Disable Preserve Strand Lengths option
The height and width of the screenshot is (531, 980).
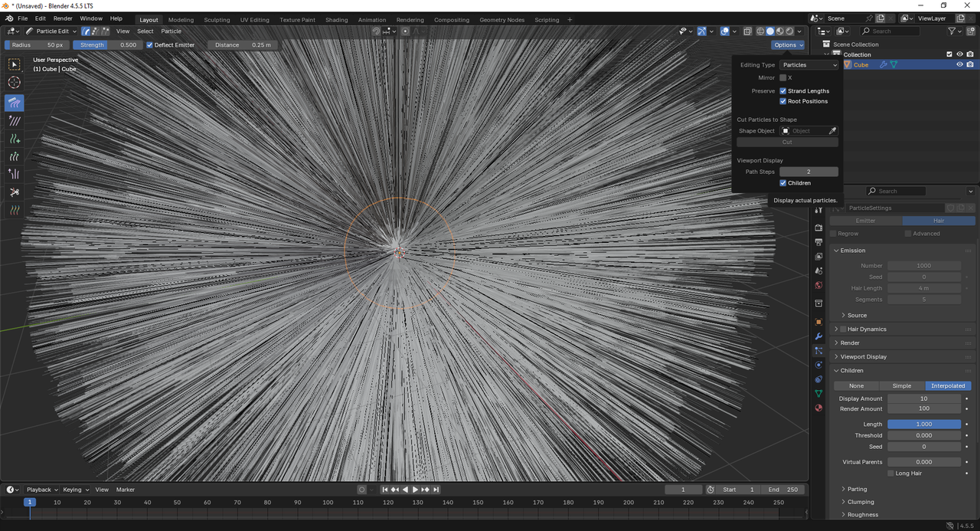(x=783, y=91)
